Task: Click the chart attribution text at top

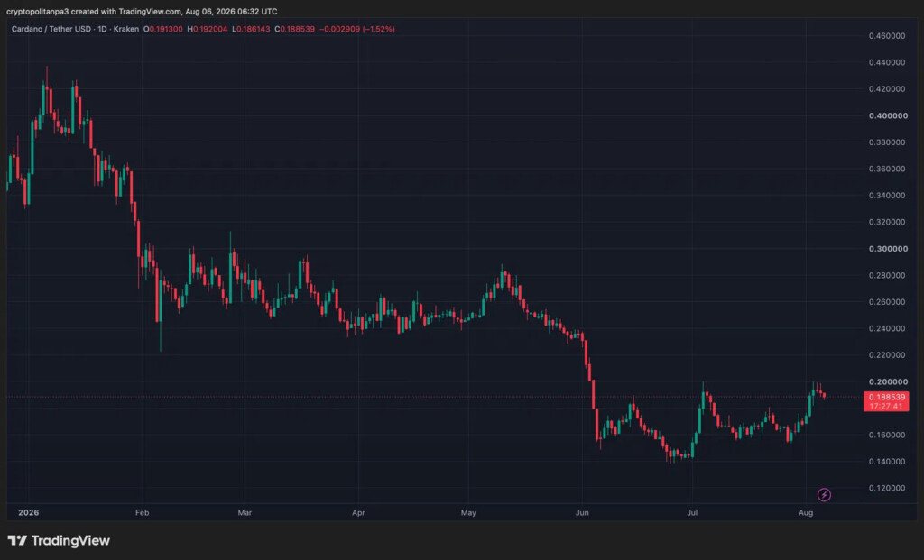Action: click(x=142, y=11)
